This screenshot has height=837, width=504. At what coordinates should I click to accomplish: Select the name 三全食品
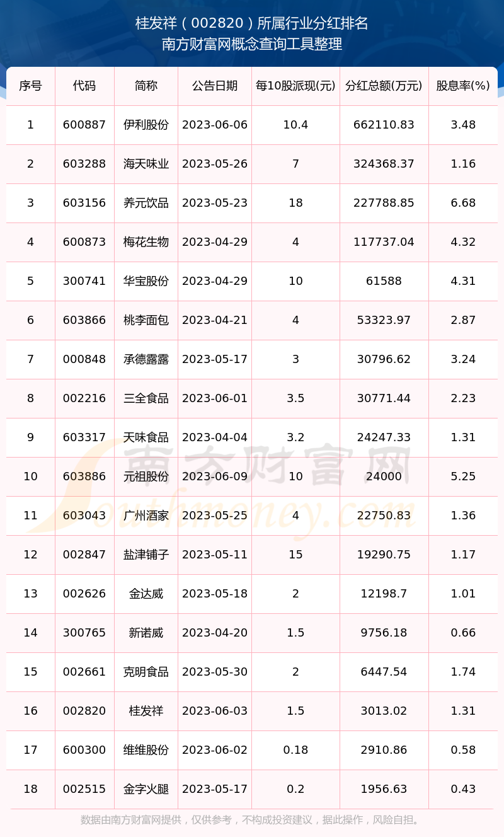click(x=146, y=398)
